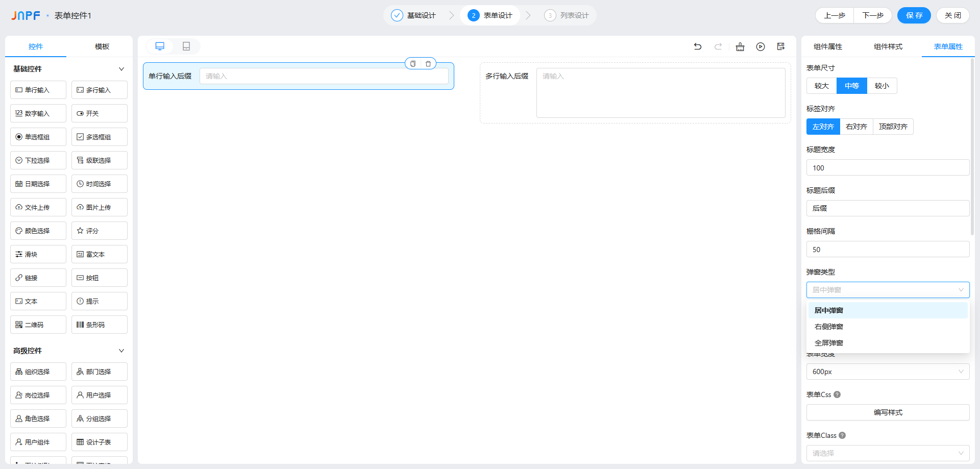The image size is (980, 469).
Task: Focus the 栅格间隔 input field
Action: click(x=888, y=249)
